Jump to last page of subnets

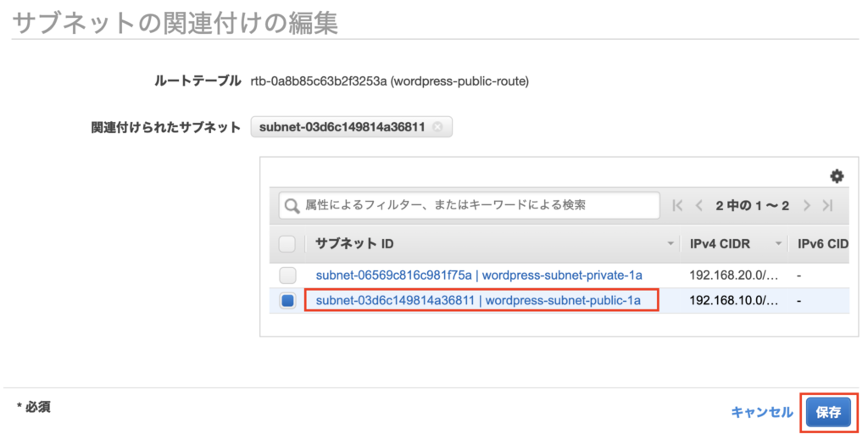(x=828, y=205)
